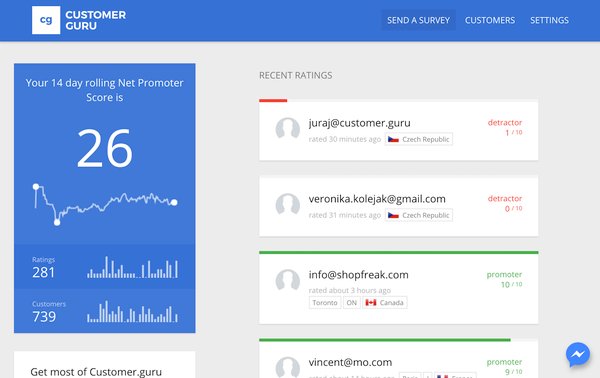Open Send a Survey page
Screen dimensions: 600x378
point(418,20)
